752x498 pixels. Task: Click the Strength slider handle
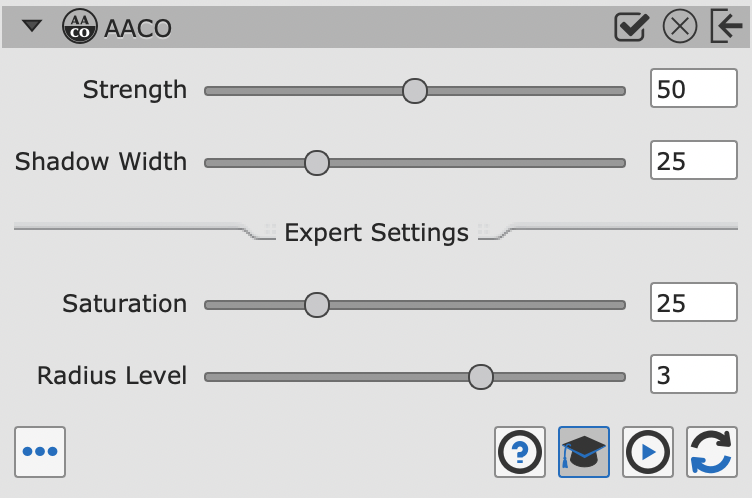415,91
